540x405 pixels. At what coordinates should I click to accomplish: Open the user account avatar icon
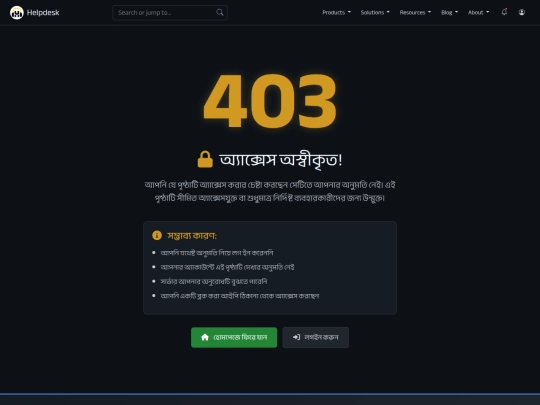pyautogui.click(x=522, y=12)
